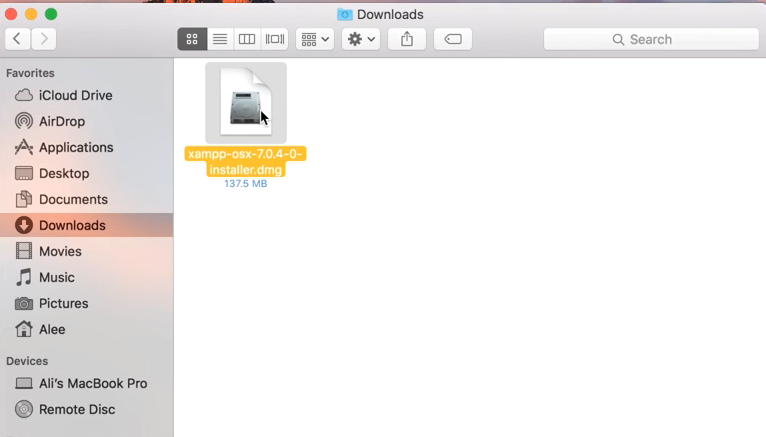The height and width of the screenshot is (437, 766).
Task: Open Documents folder from sidebar
Action: coord(73,199)
